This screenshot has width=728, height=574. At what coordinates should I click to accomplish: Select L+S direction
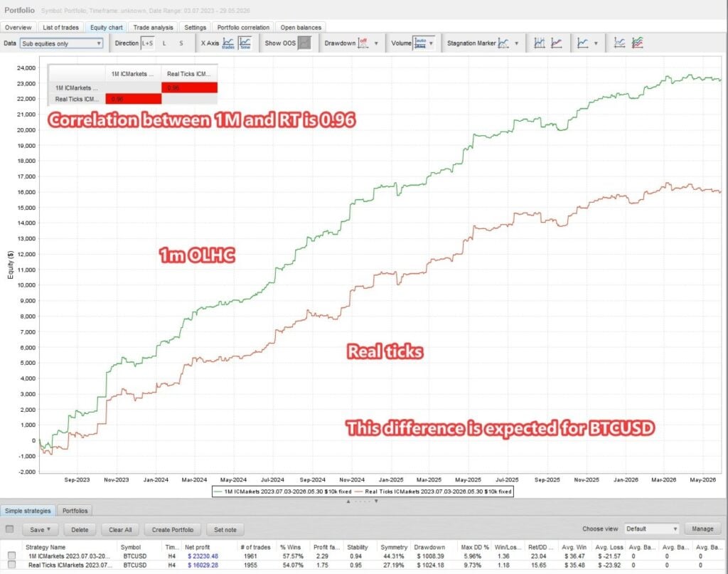point(147,43)
